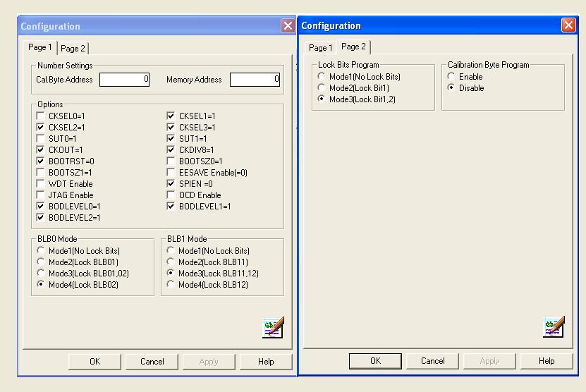Choose Mode2(Lock BLB11) under BLB1 Mode

point(170,262)
